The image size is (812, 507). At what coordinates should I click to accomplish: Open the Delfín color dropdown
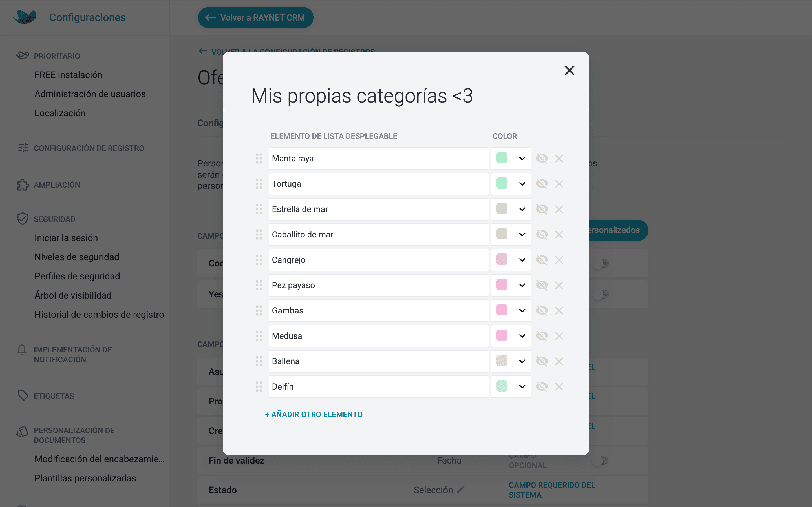(522, 386)
